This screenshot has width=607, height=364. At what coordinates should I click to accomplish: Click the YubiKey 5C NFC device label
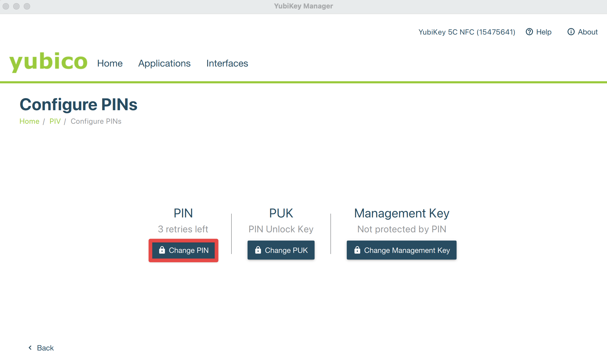[x=467, y=32]
